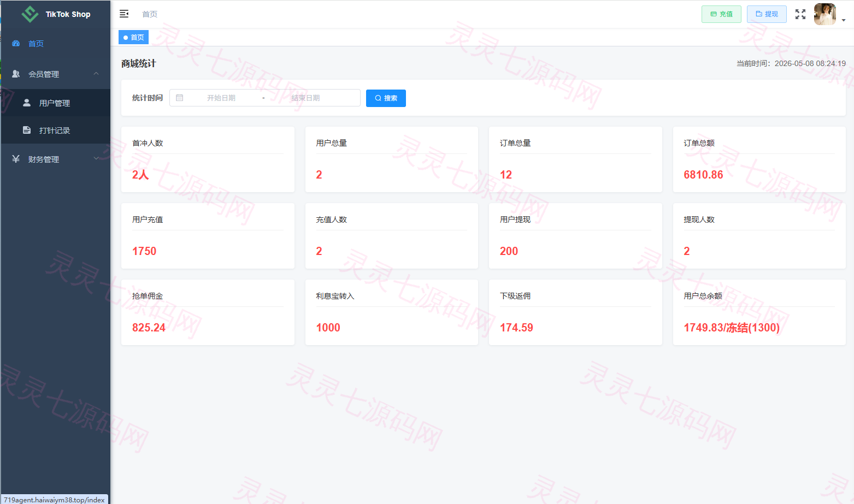Click the 商城统计 heading
The image size is (854, 504).
point(139,63)
